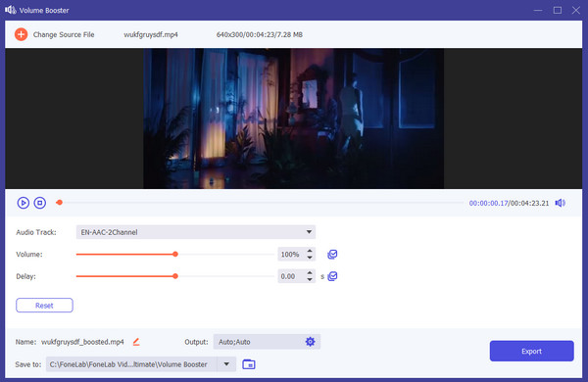Click the Delay seconds value field

tap(291, 276)
